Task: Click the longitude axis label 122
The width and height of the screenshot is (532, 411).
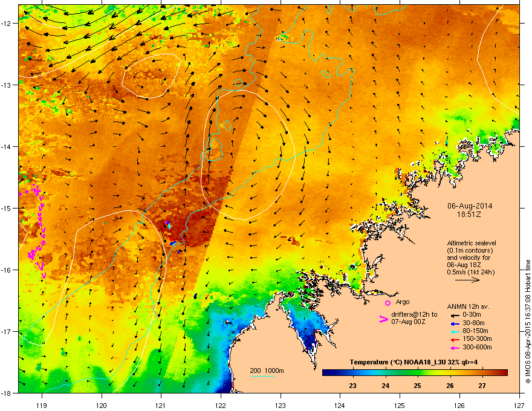Action: click(221, 405)
